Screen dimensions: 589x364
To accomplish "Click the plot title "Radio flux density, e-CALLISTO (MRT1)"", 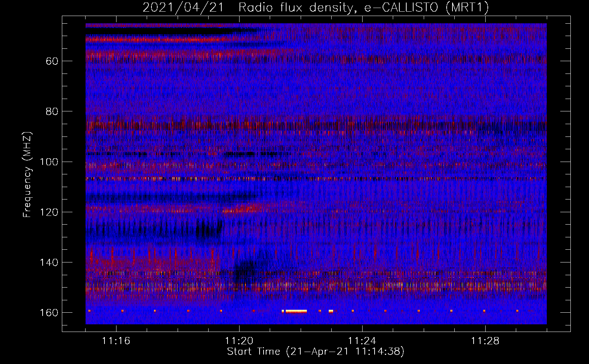I will pos(364,7).
